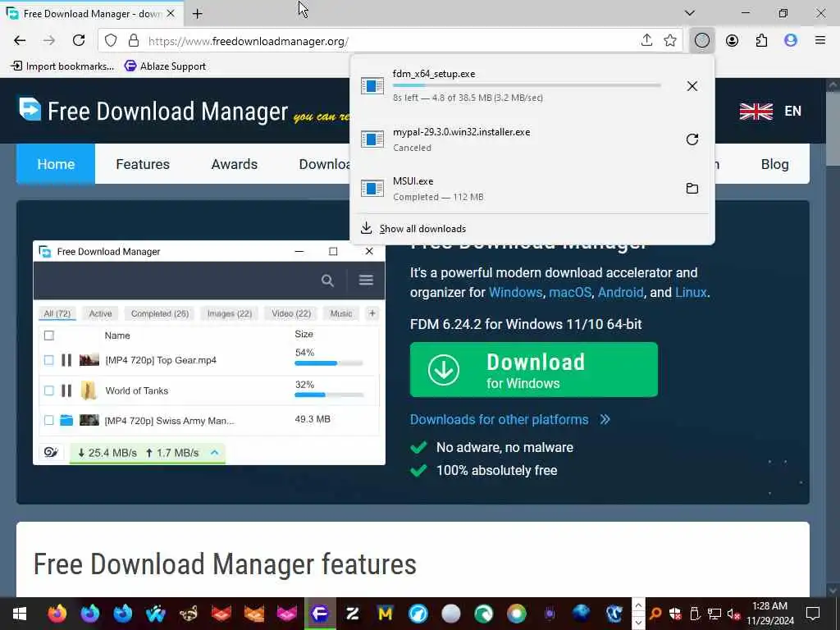
Task: Open the Features navigation tab
Action: (x=143, y=164)
